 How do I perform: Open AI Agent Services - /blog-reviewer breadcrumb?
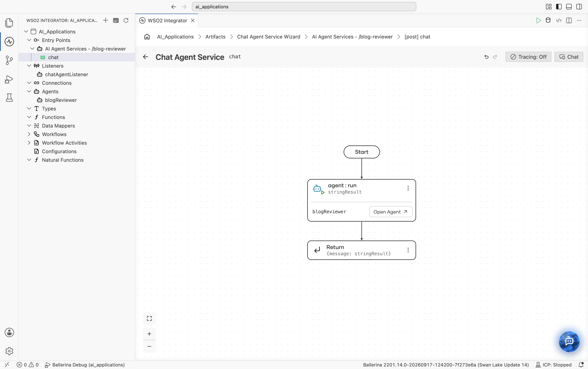pos(352,37)
